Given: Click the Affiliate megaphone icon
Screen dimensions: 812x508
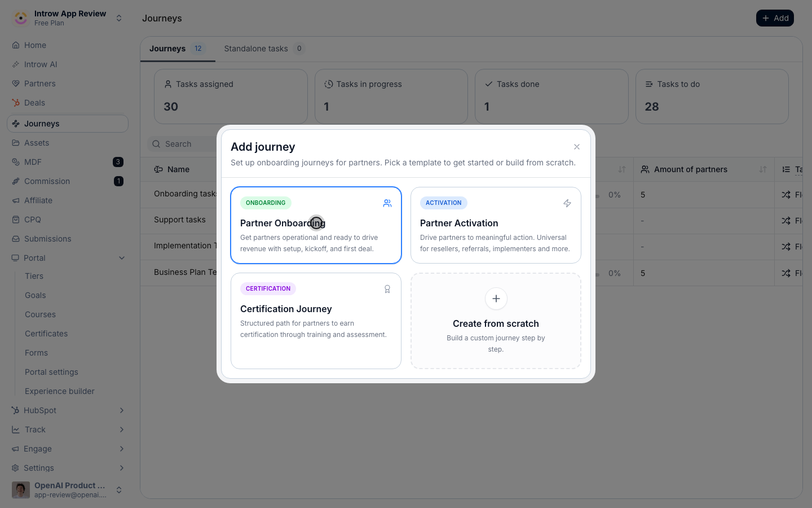Looking at the screenshot, I should 16,200.
